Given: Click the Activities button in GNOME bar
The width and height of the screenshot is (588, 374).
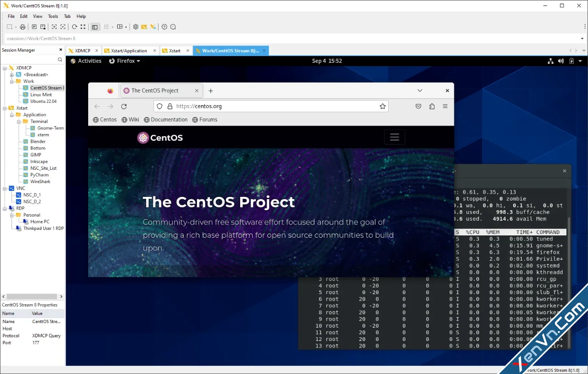Looking at the screenshot, I should tap(86, 61).
